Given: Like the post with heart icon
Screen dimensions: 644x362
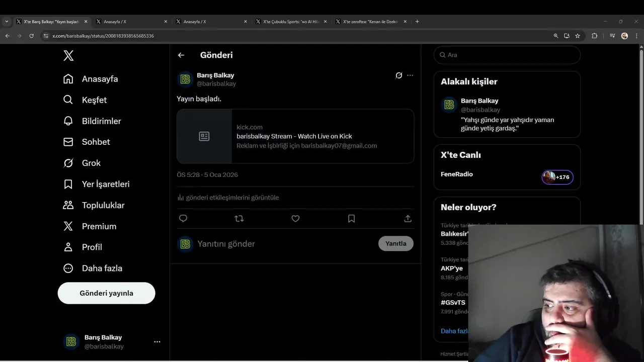Looking at the screenshot, I should [x=295, y=218].
